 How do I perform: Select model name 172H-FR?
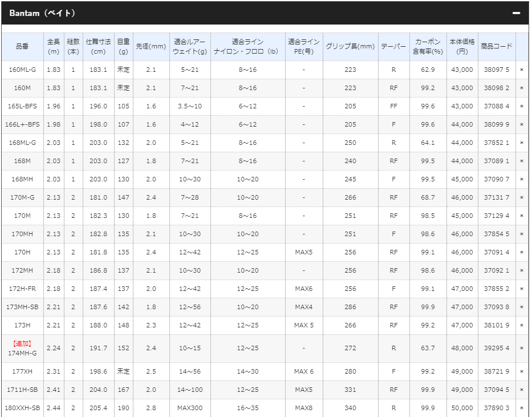point(22,289)
